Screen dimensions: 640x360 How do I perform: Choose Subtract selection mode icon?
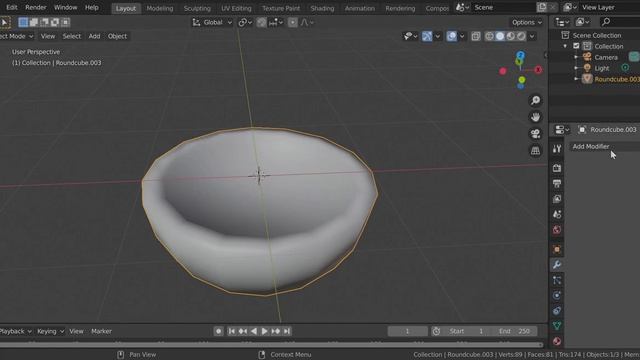coord(44,22)
